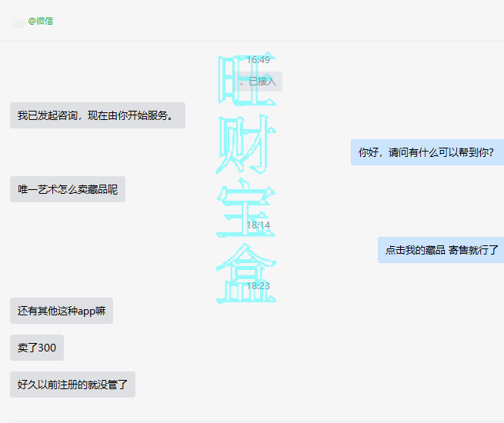Click the 18:23 timestamp
This screenshot has height=423, width=504.
click(x=258, y=286)
